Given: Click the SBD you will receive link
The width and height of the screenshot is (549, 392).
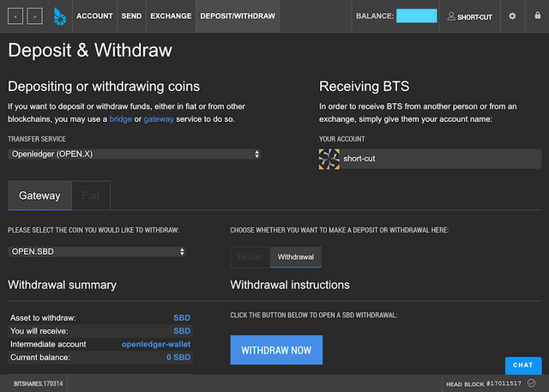Looking at the screenshot, I should (182, 331).
